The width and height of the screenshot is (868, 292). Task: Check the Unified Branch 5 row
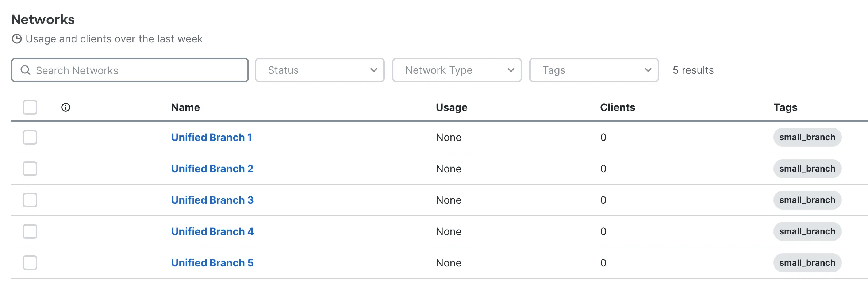pyautogui.click(x=30, y=263)
